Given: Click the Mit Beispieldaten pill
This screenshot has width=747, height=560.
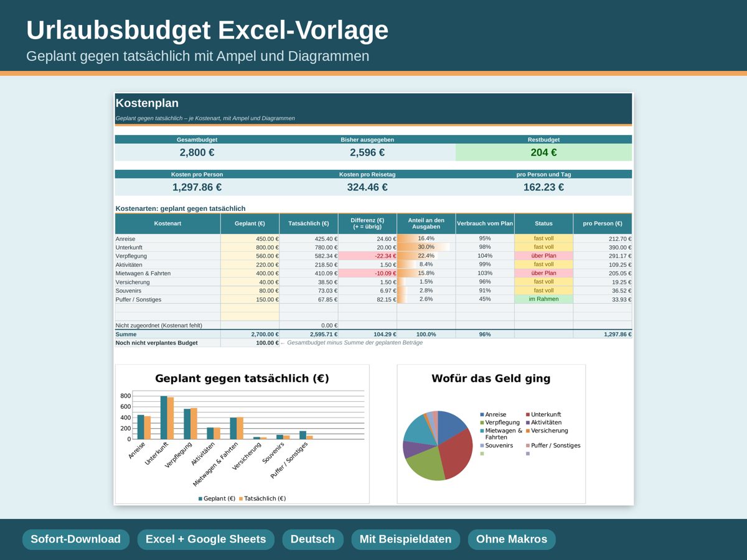Looking at the screenshot, I should coord(405,539).
